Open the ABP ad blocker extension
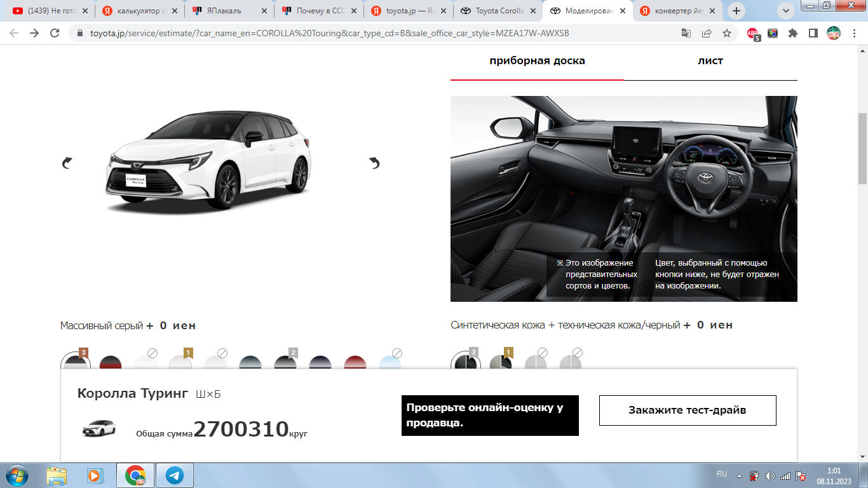 (753, 34)
